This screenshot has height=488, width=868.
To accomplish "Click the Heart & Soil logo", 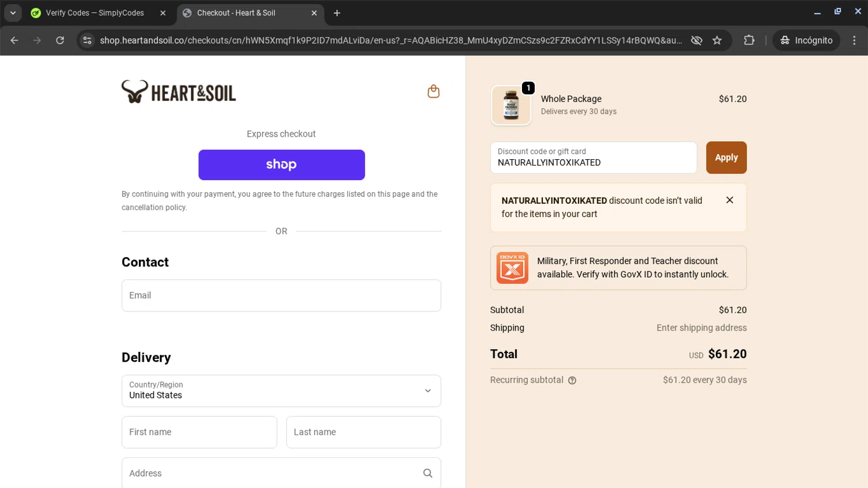I will point(179,92).
